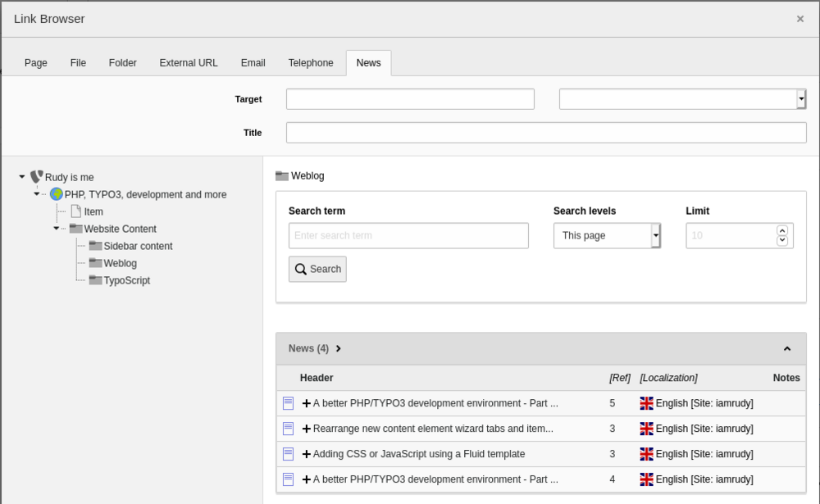This screenshot has width=820, height=504.
Task: Click the Search button
Action: 317,270
